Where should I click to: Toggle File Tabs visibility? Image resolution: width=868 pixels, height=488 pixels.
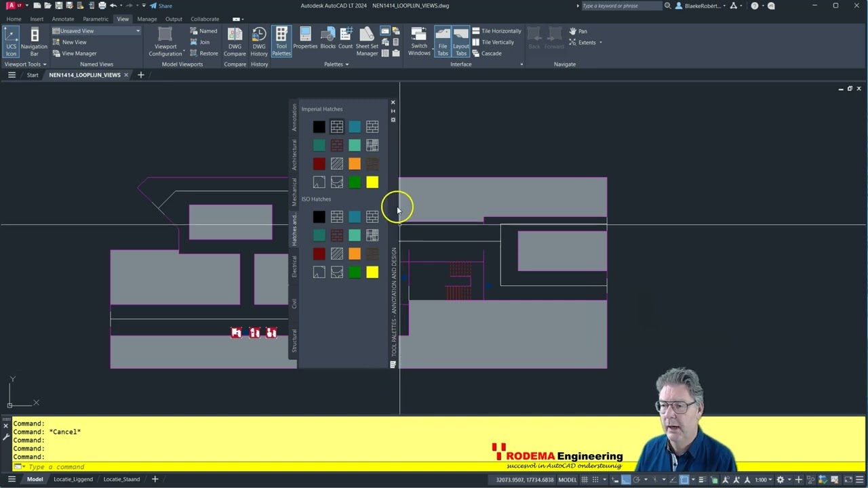tap(442, 42)
